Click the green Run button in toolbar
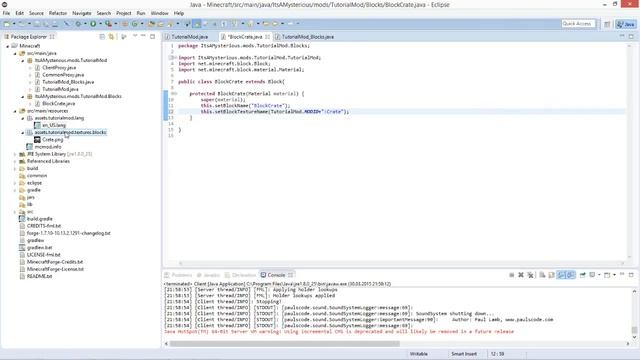640x360 pixels. [93, 24]
